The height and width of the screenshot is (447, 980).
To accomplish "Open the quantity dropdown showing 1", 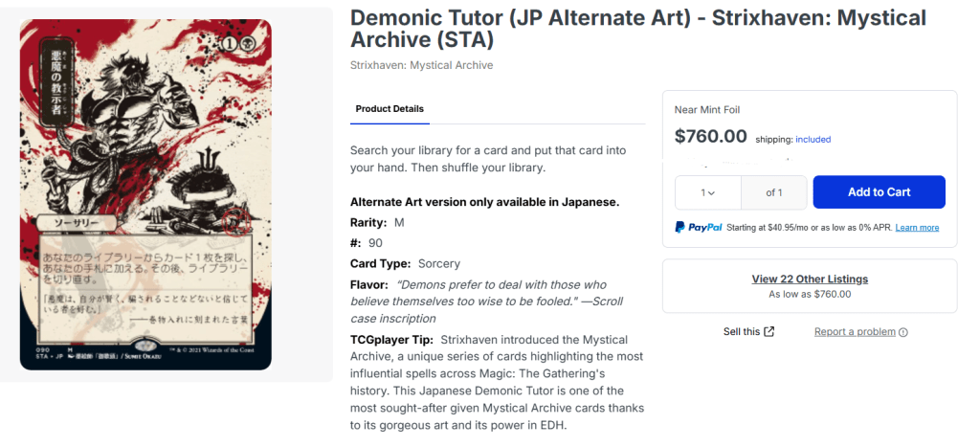I will coord(708,192).
